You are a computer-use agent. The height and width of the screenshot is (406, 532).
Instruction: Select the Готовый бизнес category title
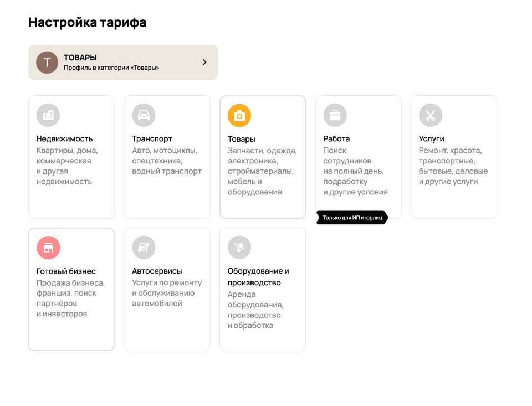tap(66, 271)
